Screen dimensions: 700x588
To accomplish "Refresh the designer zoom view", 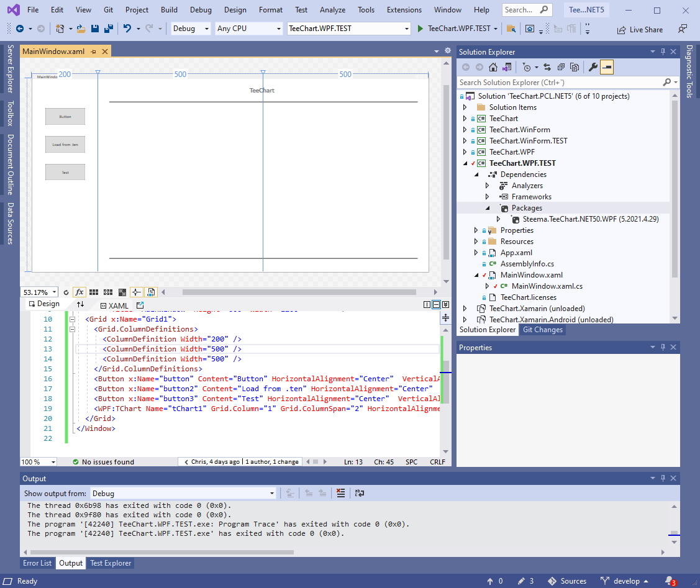I will [x=66, y=292].
